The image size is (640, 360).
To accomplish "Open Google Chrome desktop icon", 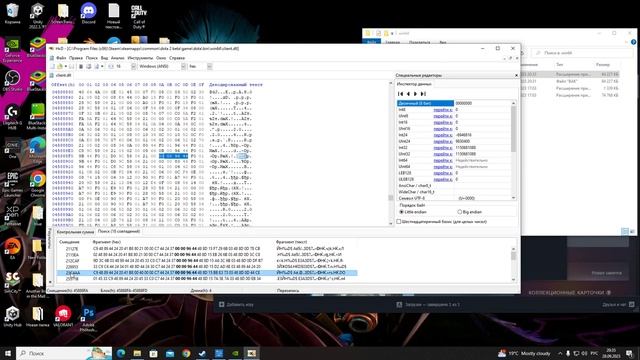I will click(x=38, y=184).
